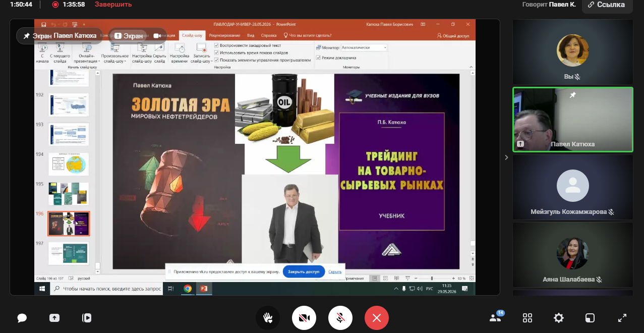Select slide 194 thumbnail
The image size is (644, 333).
(69, 164)
